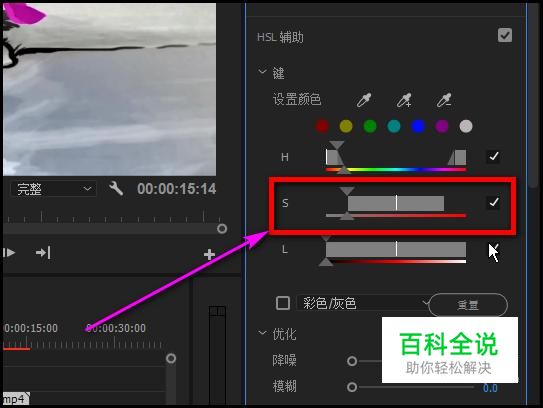
Task: Collapse the 优化 section
Action: coord(262,333)
